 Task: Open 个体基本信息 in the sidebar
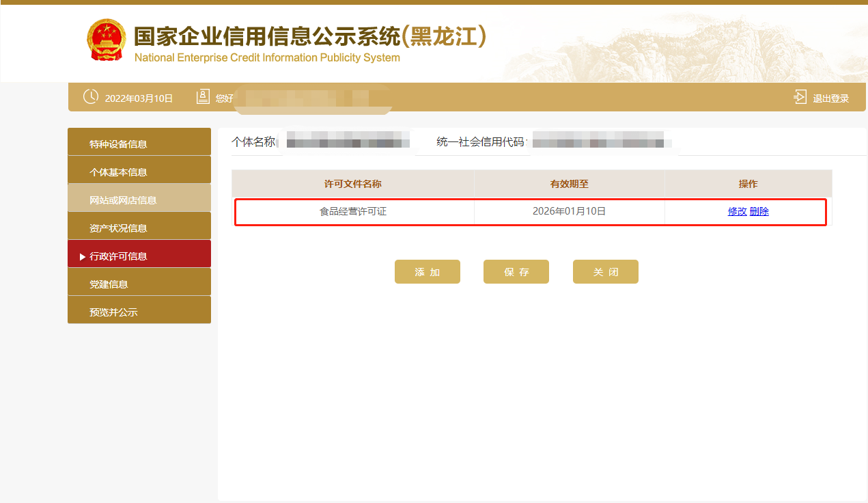[x=139, y=170]
